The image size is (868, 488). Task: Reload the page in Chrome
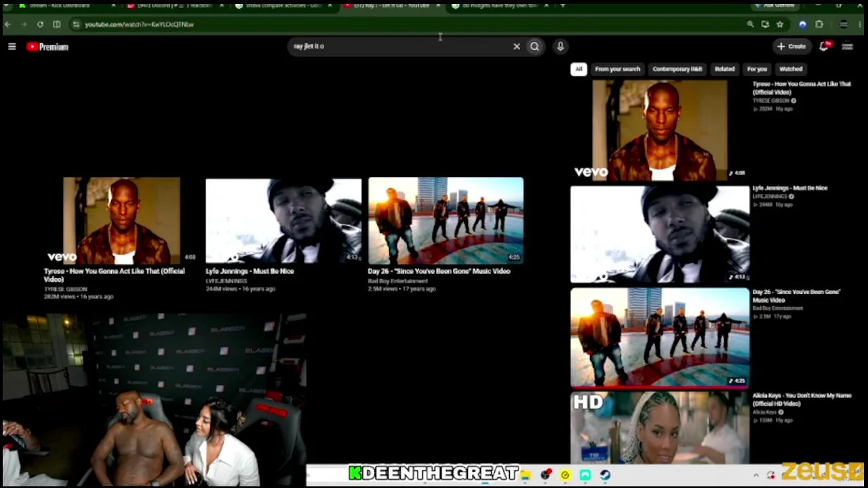click(40, 24)
